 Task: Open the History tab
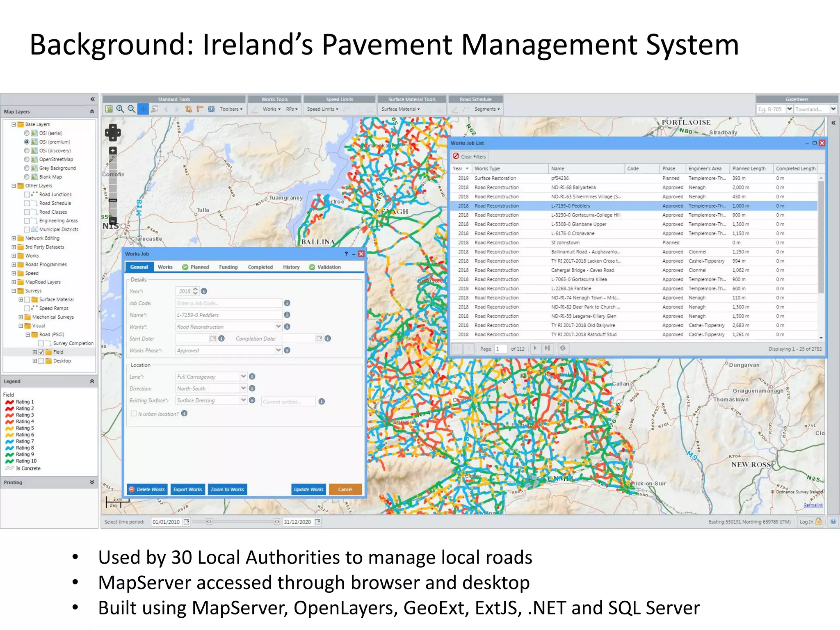point(291,267)
